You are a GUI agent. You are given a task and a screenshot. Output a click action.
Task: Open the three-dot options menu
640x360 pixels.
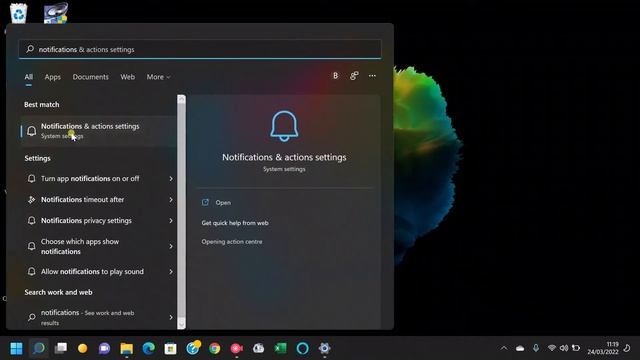(x=372, y=76)
